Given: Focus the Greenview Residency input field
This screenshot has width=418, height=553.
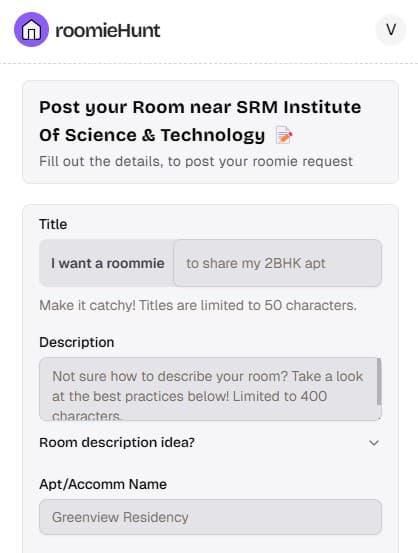Looking at the screenshot, I should pyautogui.click(x=210, y=517).
